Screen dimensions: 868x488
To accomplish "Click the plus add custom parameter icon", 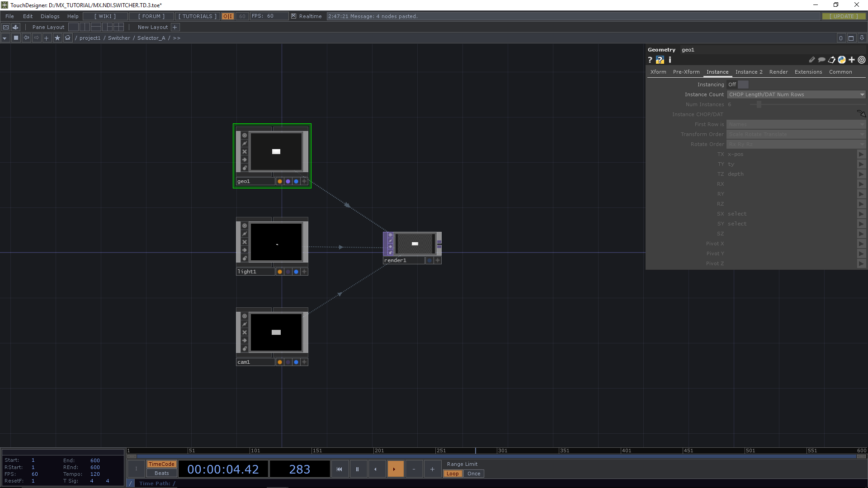I will pos(852,60).
